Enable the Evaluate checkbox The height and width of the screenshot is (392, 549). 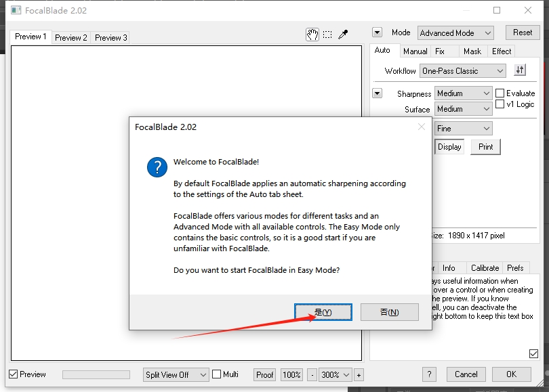coord(500,93)
